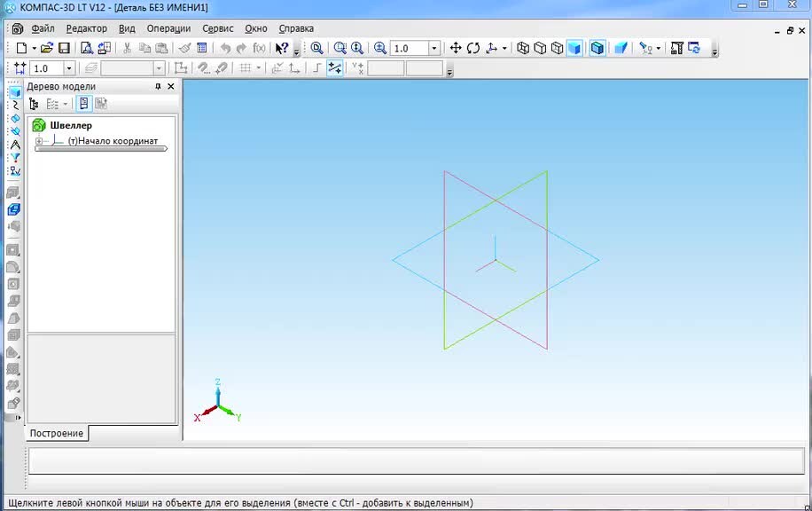This screenshot has height=511, width=812.
Task: Click model tree structure display icon
Action: tap(34, 104)
